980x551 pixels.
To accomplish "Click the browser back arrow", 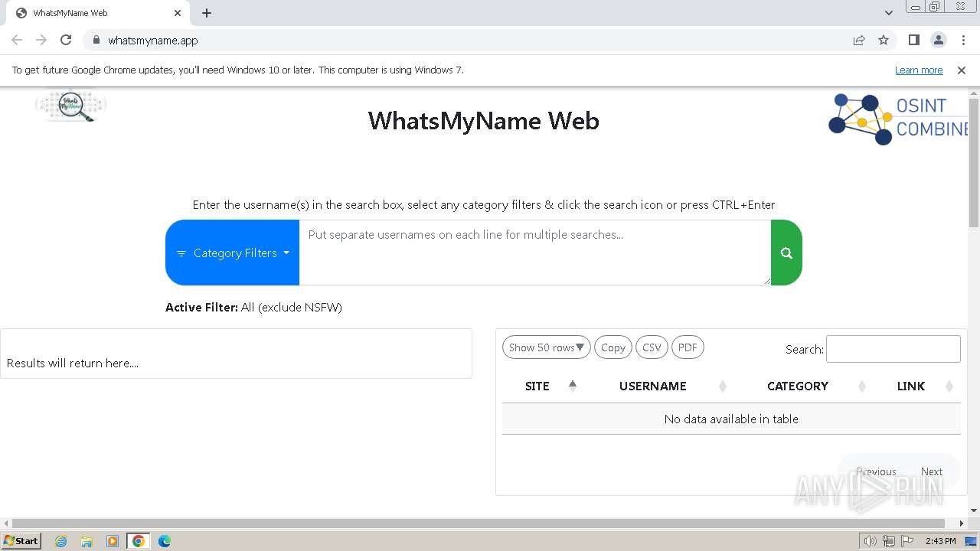I will click(17, 40).
